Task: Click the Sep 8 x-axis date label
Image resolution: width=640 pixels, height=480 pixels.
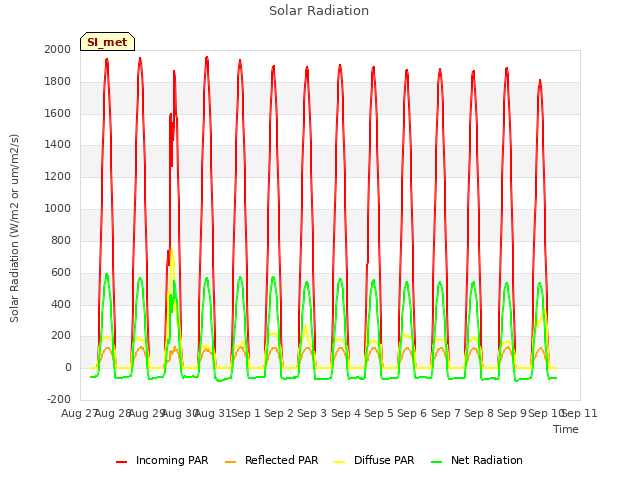Action: click(479, 413)
